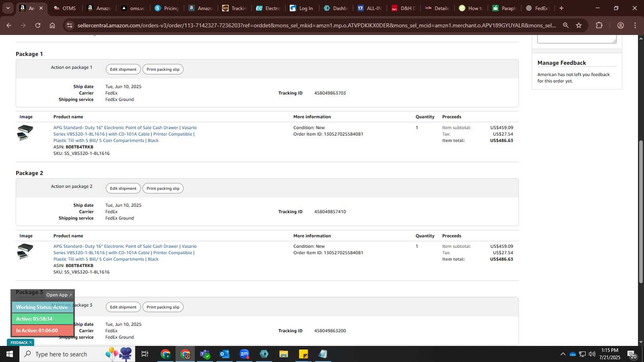Click the notes text area at top right
The height and width of the screenshot is (362, 644).
point(577,39)
